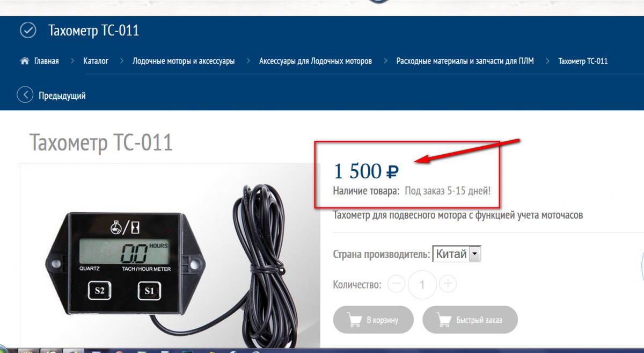This screenshot has width=644, height=353.
Task: Add the item via В корзину button
Action: [374, 320]
